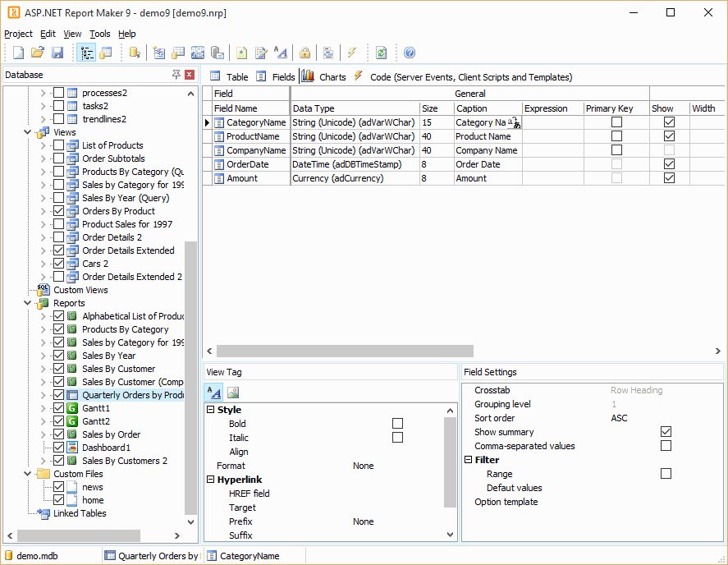The height and width of the screenshot is (565, 728).
Task: Collapse the Style section in View Tag
Action: [211, 410]
